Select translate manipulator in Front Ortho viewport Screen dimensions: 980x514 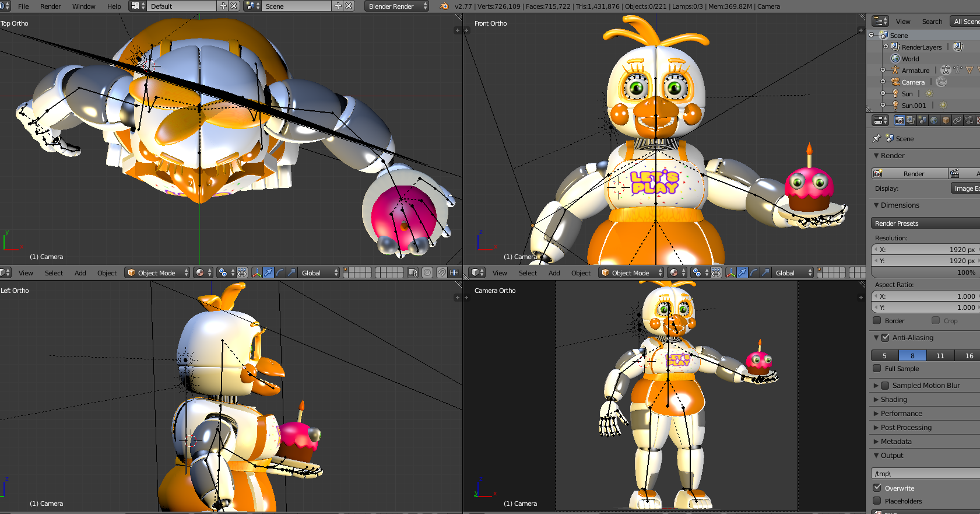coord(742,272)
